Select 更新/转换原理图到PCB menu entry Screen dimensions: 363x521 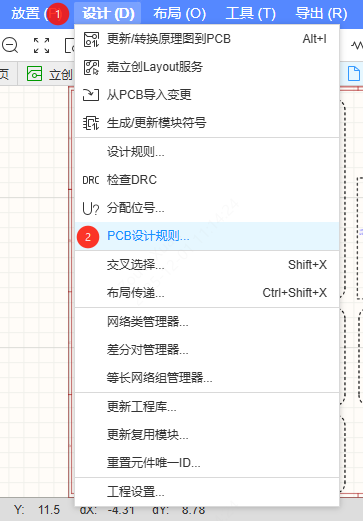(x=207, y=39)
